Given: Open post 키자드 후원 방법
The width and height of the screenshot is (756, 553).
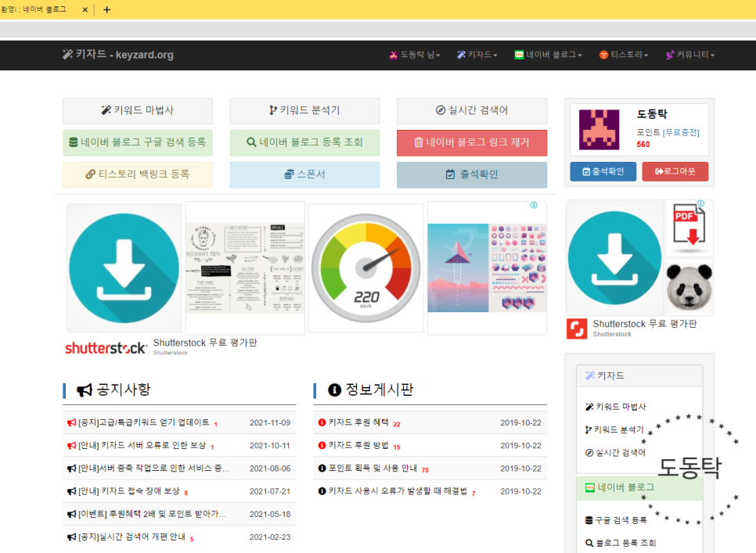Looking at the screenshot, I should click(358, 445).
